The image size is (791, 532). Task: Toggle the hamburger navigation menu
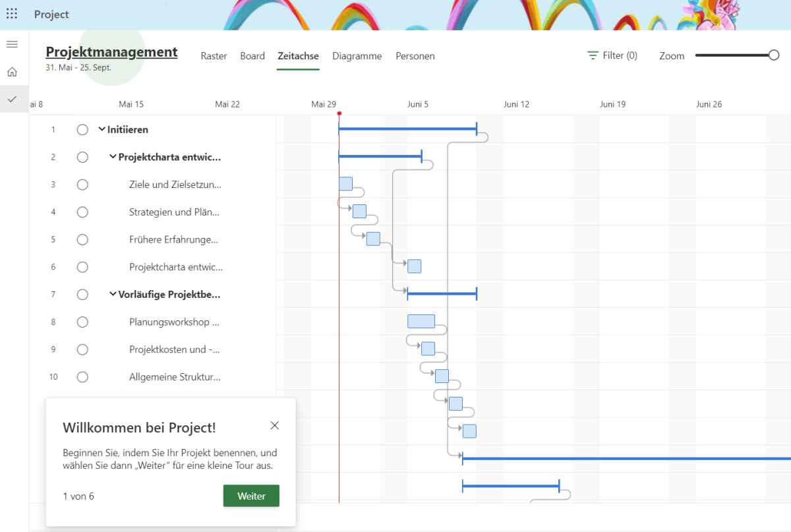point(12,44)
